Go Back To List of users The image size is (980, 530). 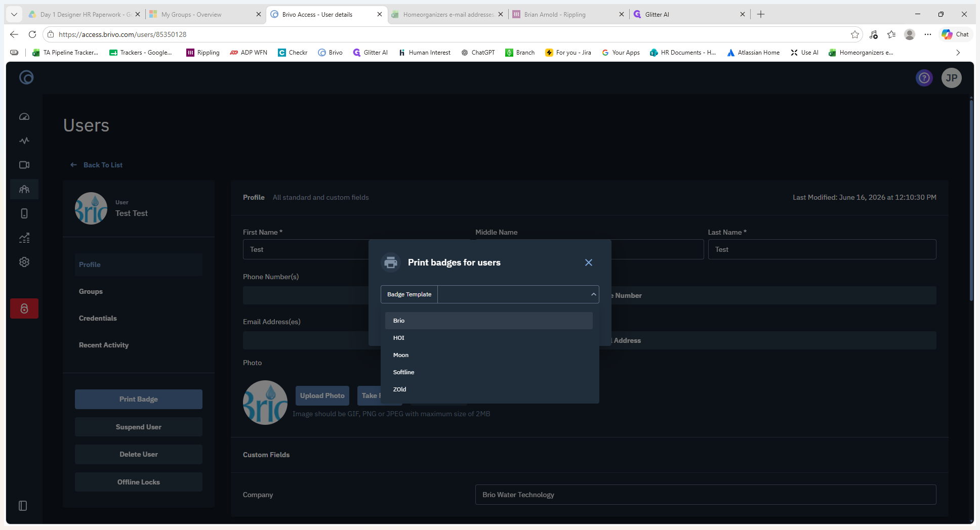pos(97,165)
